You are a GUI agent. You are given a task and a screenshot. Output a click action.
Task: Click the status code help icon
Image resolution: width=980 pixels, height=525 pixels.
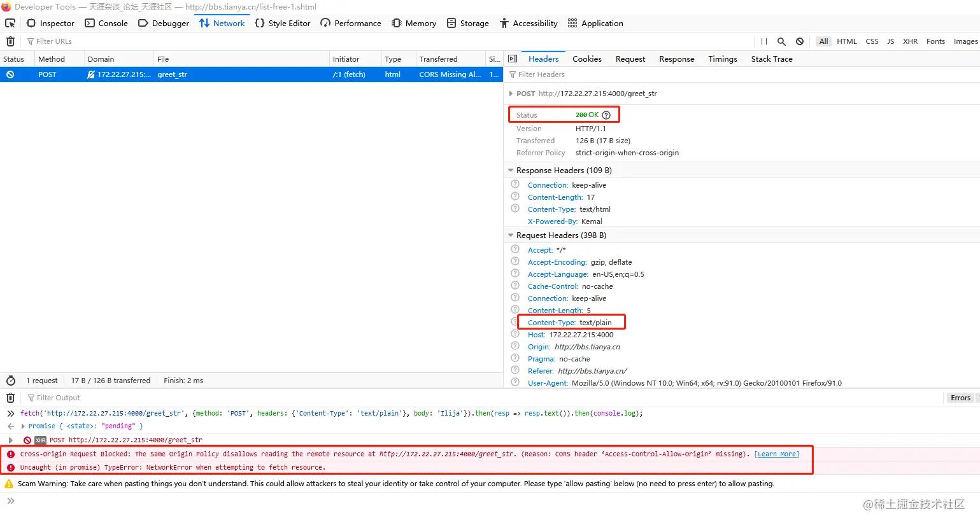coord(606,115)
